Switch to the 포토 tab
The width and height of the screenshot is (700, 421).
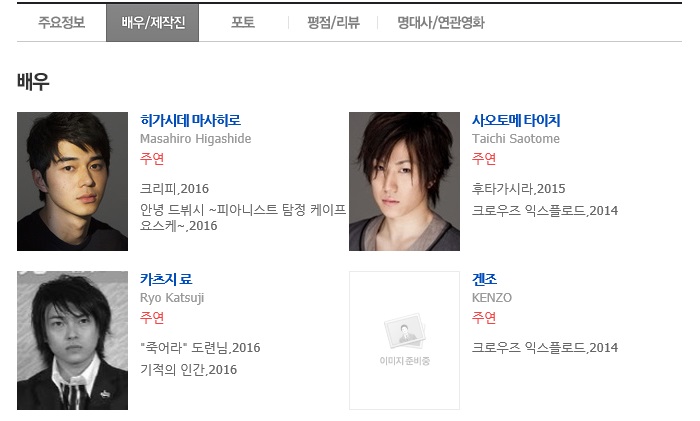coord(243,22)
